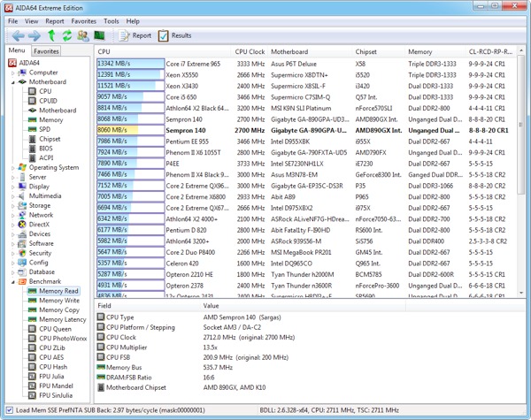The width and height of the screenshot is (531, 420).
Task: Sort by CPU Clock column header
Action: click(x=251, y=52)
